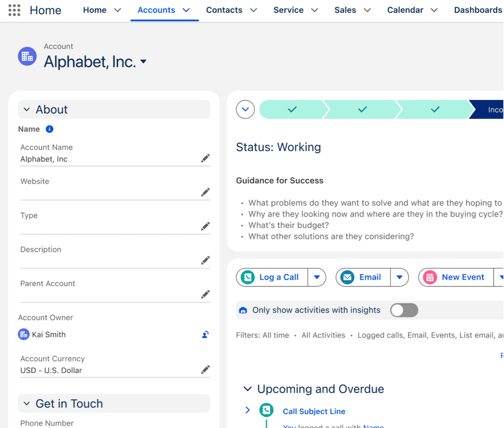Go to the Sales tab
This screenshot has width=504, height=428.
tap(345, 10)
